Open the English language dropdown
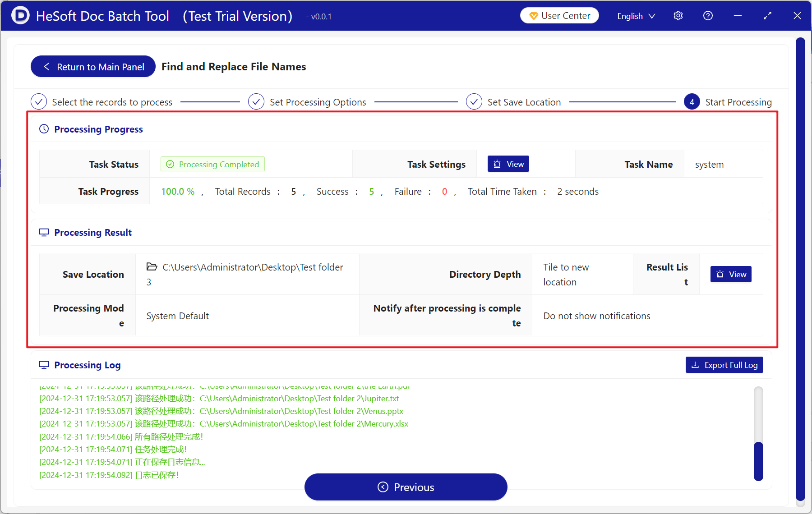The height and width of the screenshot is (514, 812). tap(636, 16)
